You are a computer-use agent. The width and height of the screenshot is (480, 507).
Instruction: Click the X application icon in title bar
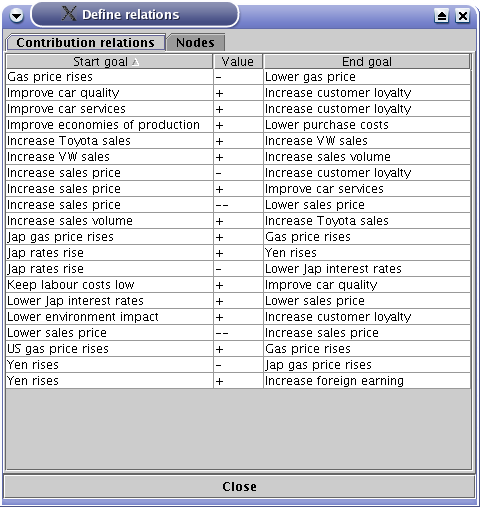point(69,14)
